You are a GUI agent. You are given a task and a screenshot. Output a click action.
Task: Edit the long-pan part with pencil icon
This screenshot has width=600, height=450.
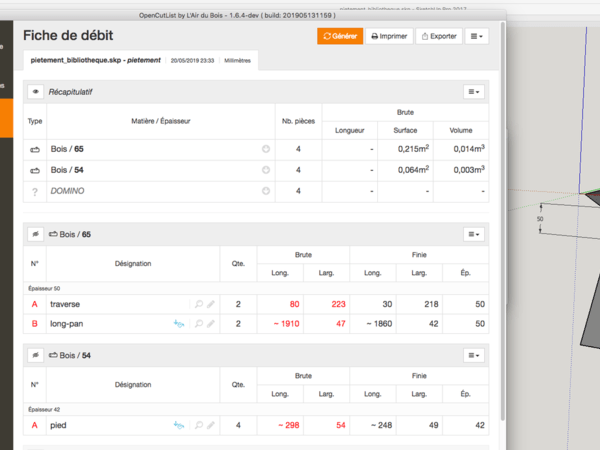(x=211, y=323)
